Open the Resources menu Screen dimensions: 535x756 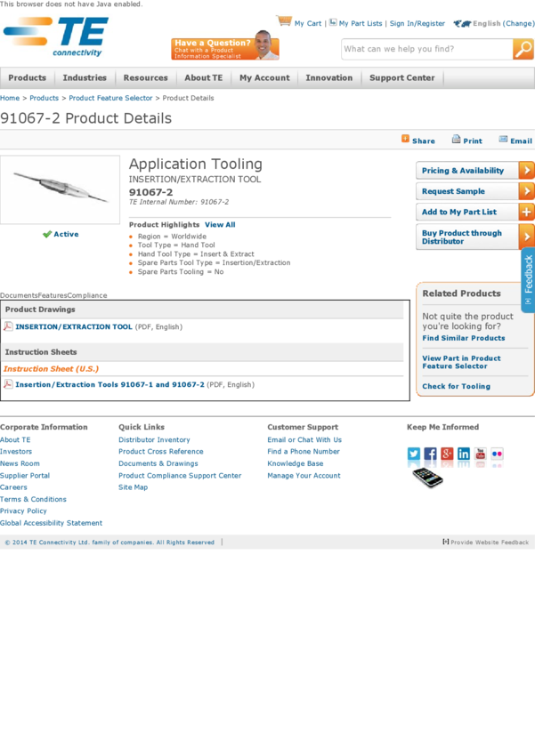[x=146, y=77]
